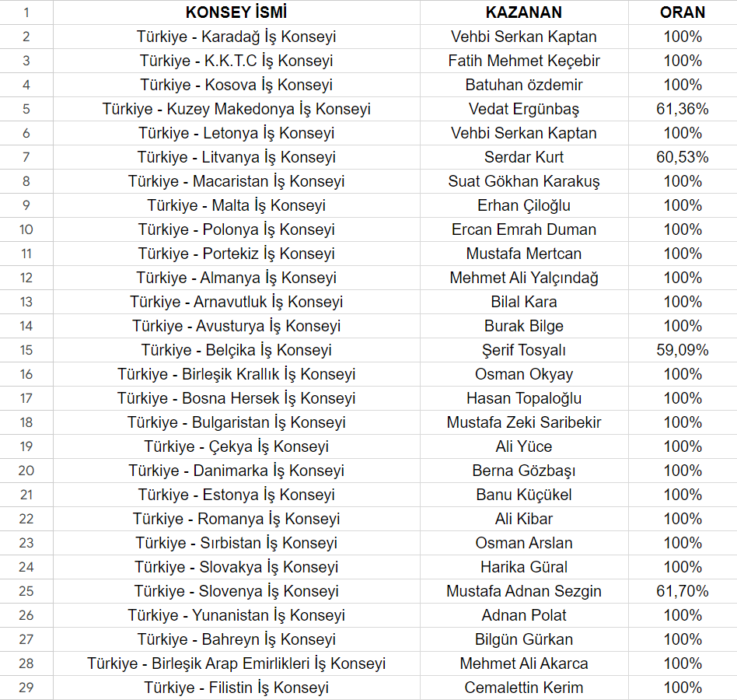Click the cell containing Fatih Mehmet Keçebir
The image size is (737, 700).
coord(524,61)
